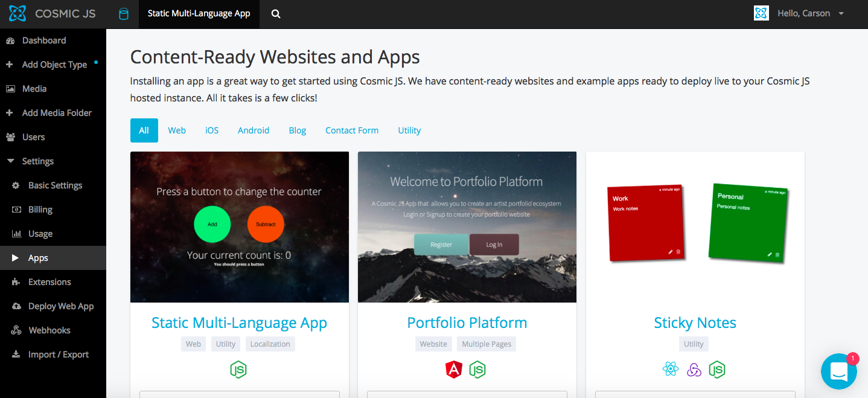Click the Webhooks icon

point(16,330)
